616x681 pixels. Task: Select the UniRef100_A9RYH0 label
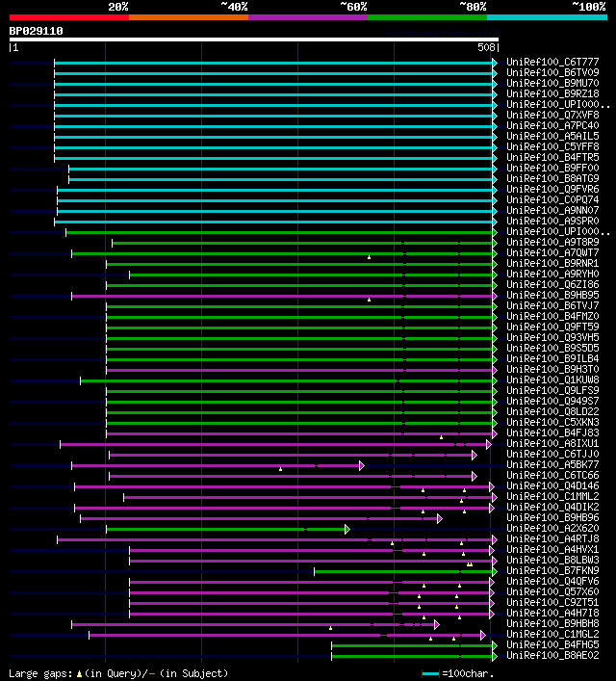point(552,275)
